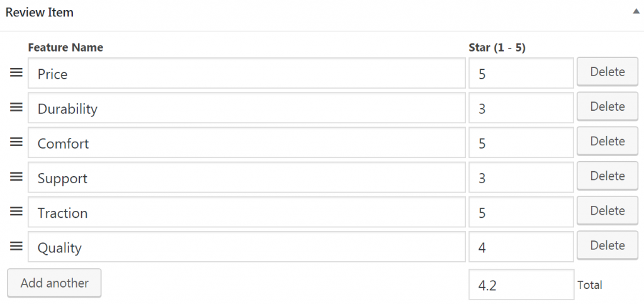Image resolution: width=644 pixels, height=304 pixels.
Task: Click the Quality star rating input
Action: [521, 247]
